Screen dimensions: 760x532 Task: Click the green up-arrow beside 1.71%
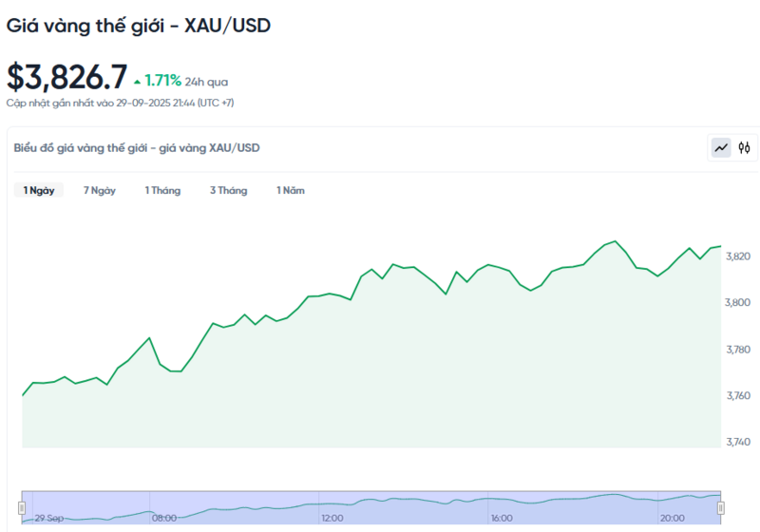[138, 82]
